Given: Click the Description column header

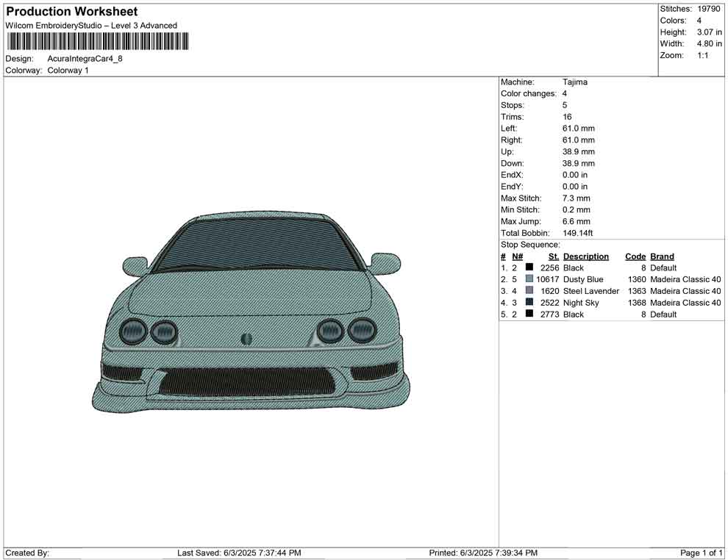Looking at the screenshot, I should (585, 256).
